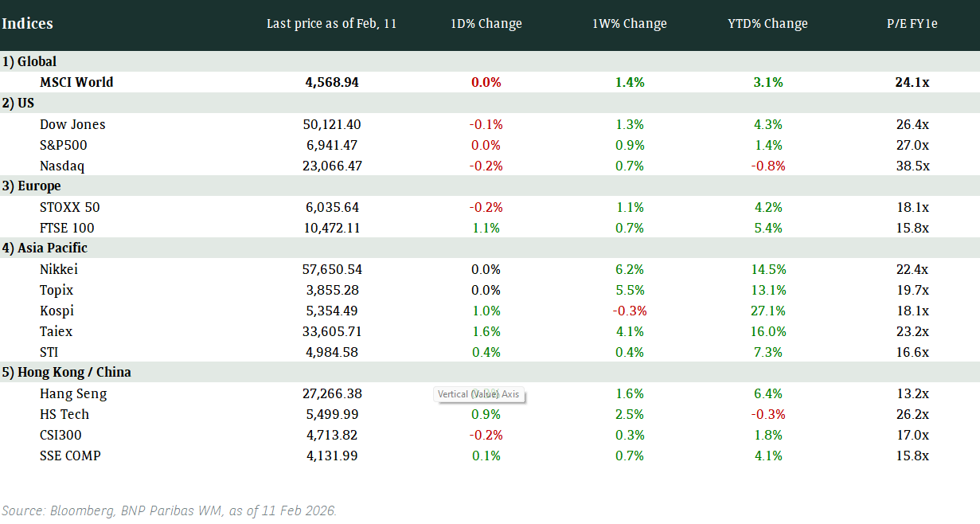Viewport: 980px width, 524px height.
Task: Select the Asia Pacific section heading
Action: 45,248
